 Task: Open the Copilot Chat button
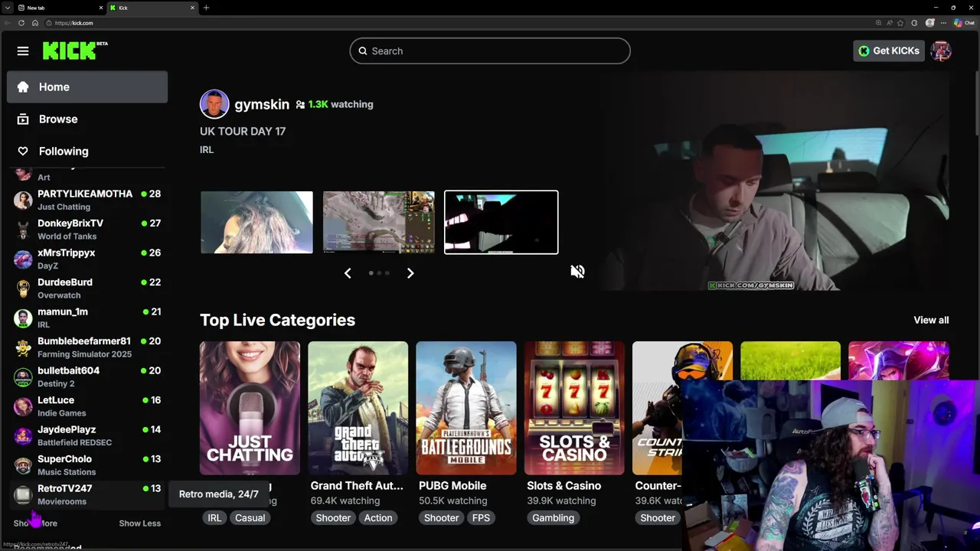[965, 23]
